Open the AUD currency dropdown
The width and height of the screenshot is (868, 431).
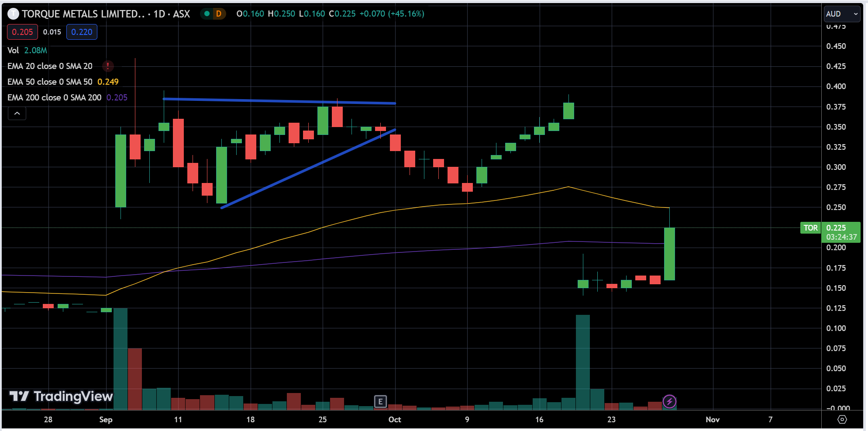pos(842,14)
